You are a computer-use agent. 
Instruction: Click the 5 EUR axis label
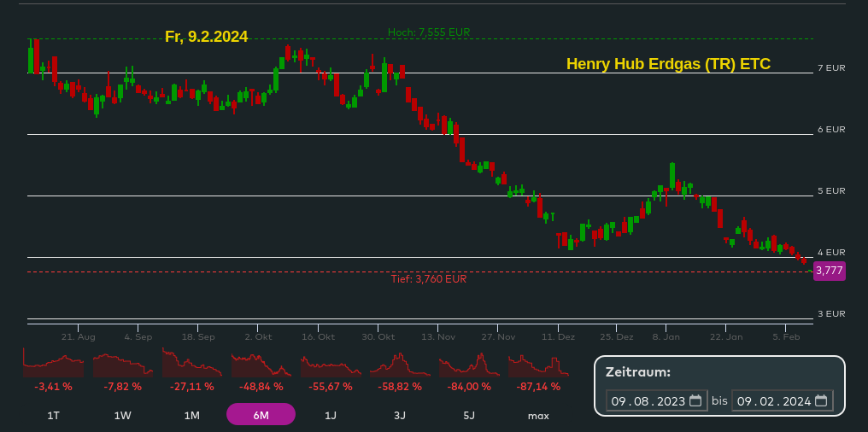click(x=831, y=191)
